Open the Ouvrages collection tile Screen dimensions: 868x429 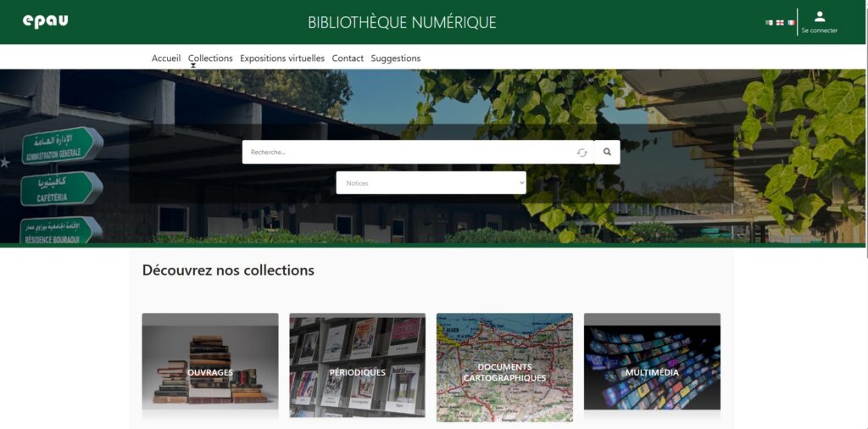click(210, 368)
